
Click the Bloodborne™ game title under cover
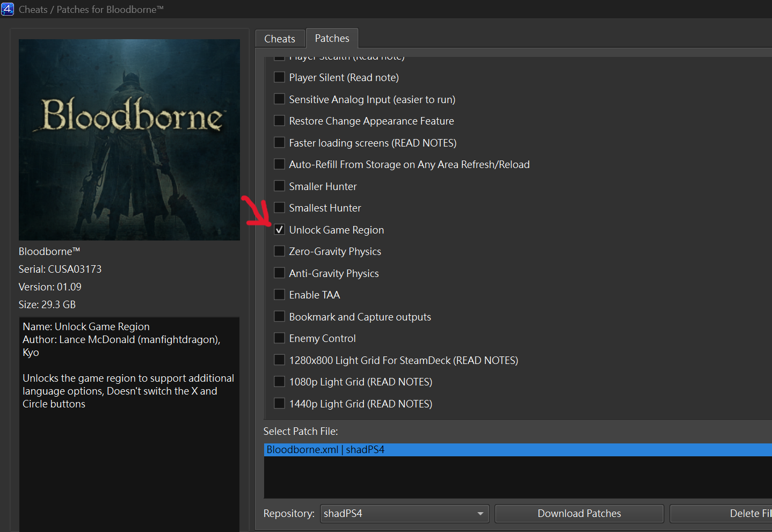(49, 251)
